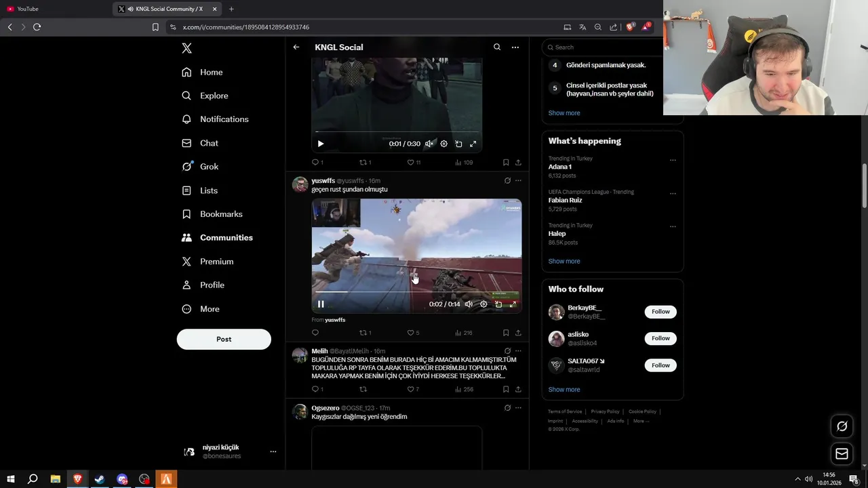Open the floating Grok button
The width and height of the screenshot is (868, 488).
point(842,426)
